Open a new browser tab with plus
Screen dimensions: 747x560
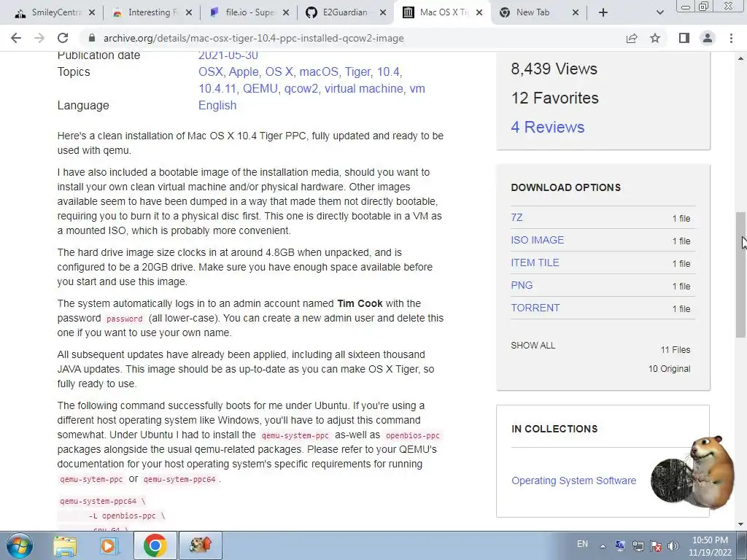[x=603, y=13]
